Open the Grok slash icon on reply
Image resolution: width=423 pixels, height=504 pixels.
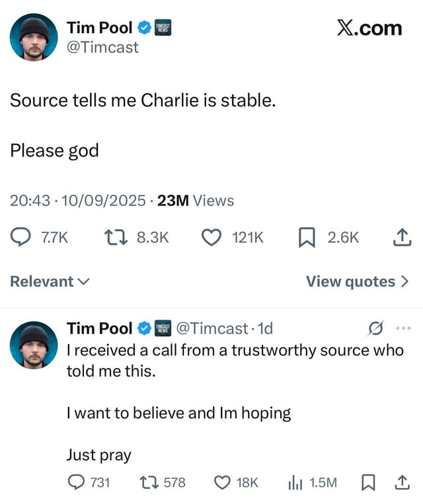pos(375,328)
